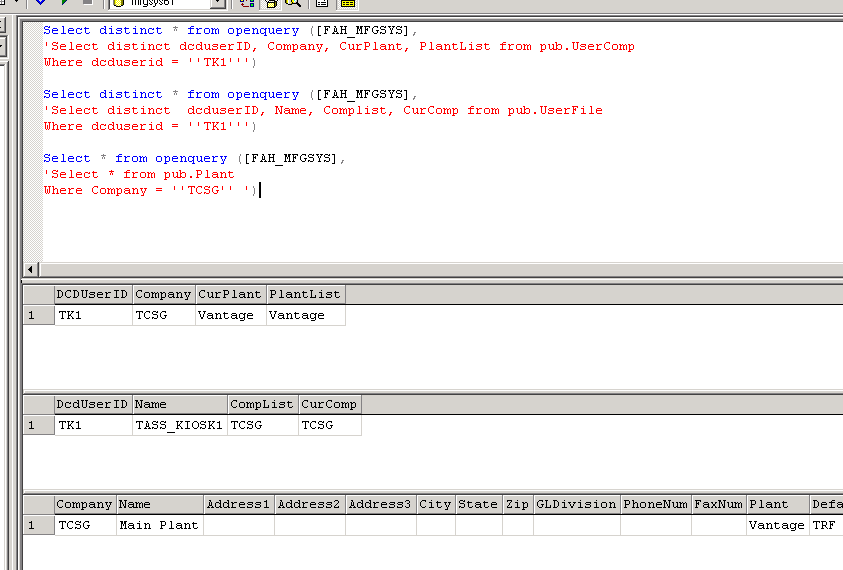The image size is (843, 570).
Task: Click the PlantList column header
Action: (305, 294)
